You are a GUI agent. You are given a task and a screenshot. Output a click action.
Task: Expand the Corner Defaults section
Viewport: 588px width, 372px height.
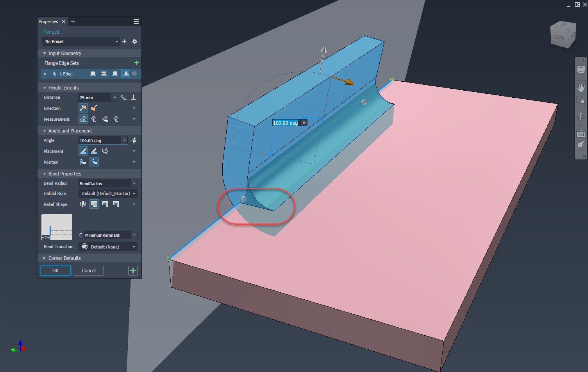tap(44, 258)
